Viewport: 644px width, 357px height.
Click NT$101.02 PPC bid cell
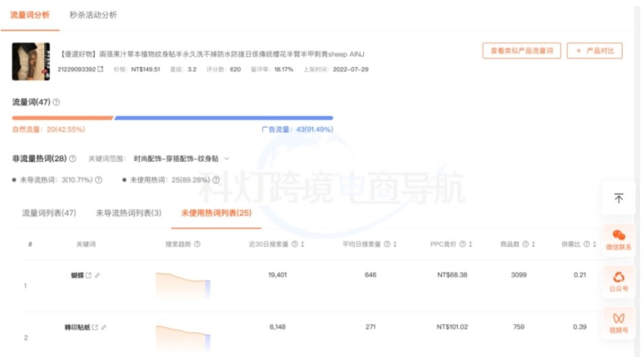click(452, 327)
